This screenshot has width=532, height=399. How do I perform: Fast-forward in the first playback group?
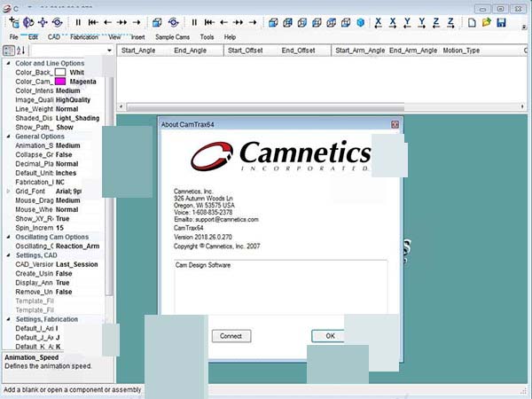121,22
